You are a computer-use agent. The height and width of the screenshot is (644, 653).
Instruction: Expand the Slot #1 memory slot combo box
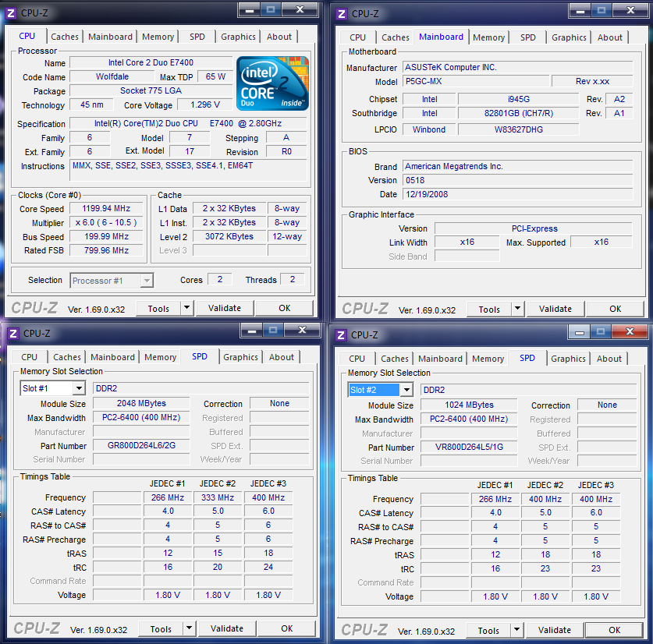tap(79, 388)
